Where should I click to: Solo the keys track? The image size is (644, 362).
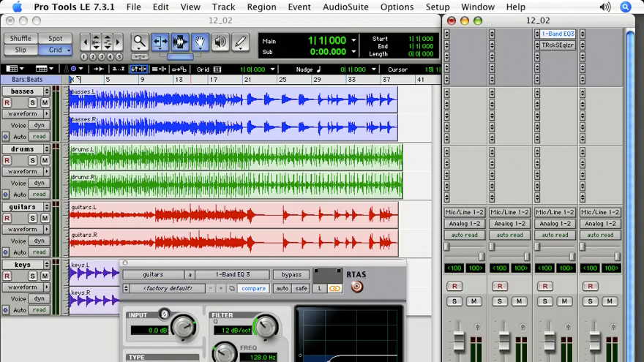(32, 276)
